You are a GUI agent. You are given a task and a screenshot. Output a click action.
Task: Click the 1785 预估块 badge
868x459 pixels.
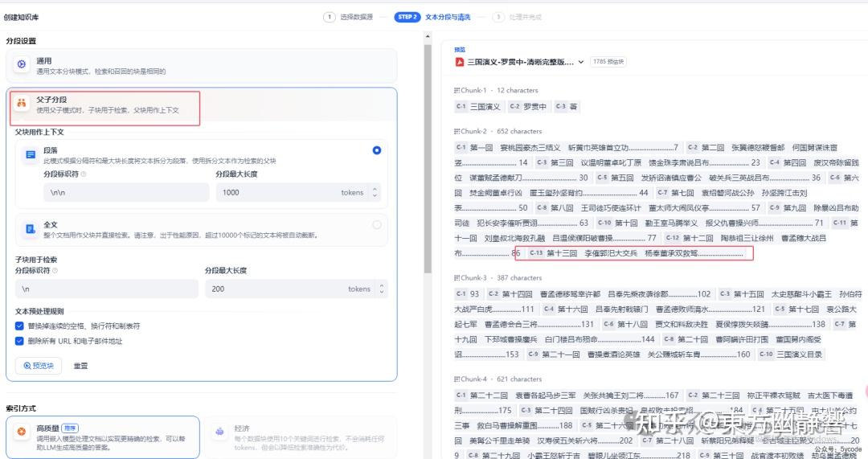(x=608, y=62)
